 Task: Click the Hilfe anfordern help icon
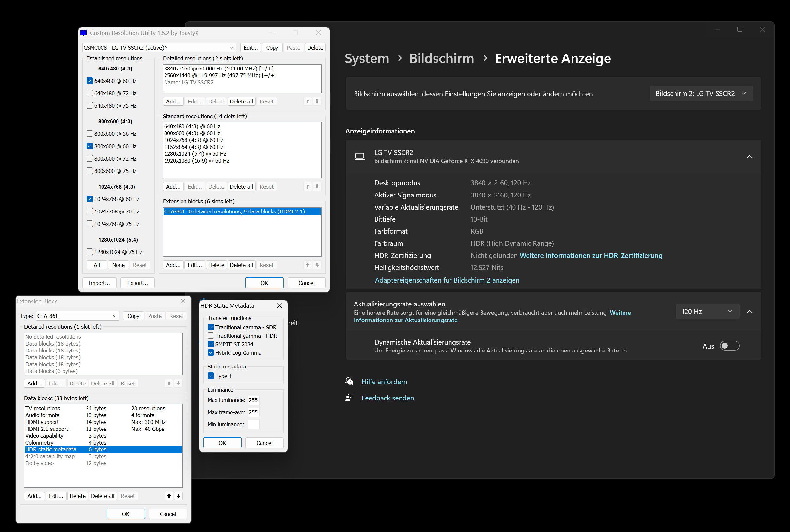coord(349,381)
